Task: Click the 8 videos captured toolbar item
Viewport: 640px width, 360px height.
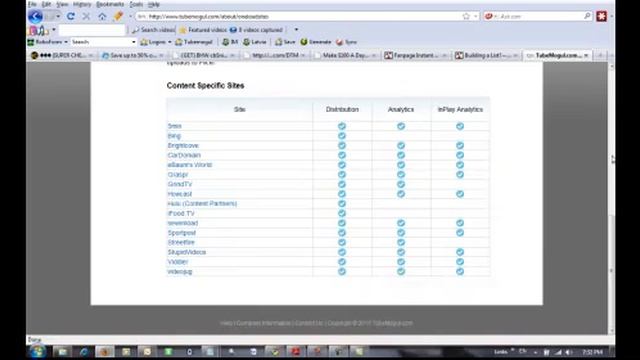Action: (x=256, y=30)
